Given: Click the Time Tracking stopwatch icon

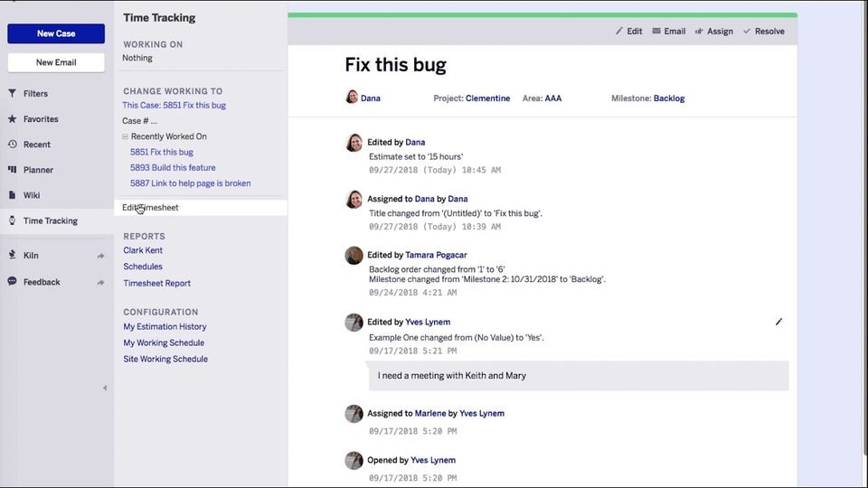Looking at the screenshot, I should (x=12, y=221).
